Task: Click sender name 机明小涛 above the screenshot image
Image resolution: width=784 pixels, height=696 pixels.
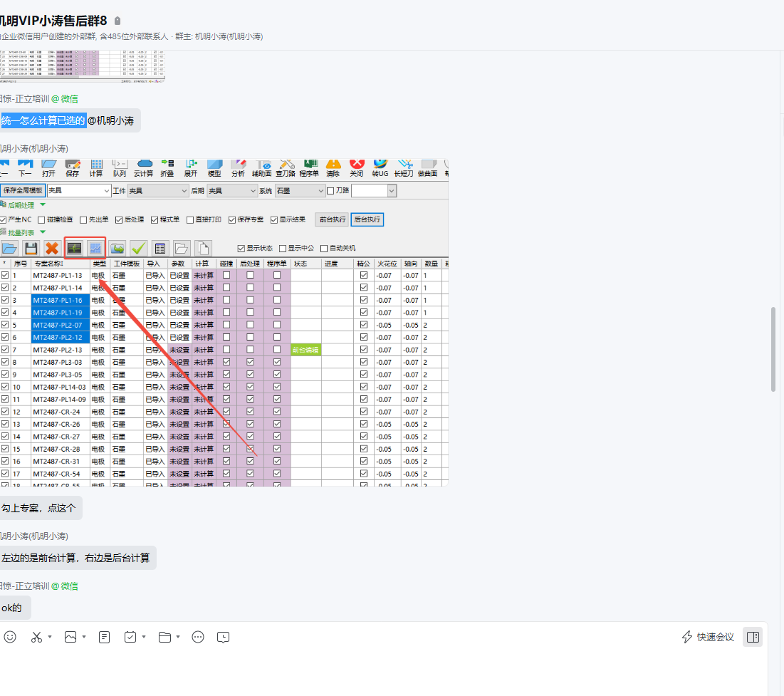Action: 34,149
